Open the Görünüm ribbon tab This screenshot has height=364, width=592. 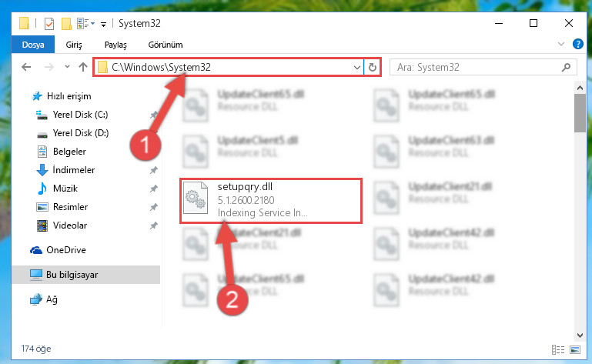(x=166, y=45)
